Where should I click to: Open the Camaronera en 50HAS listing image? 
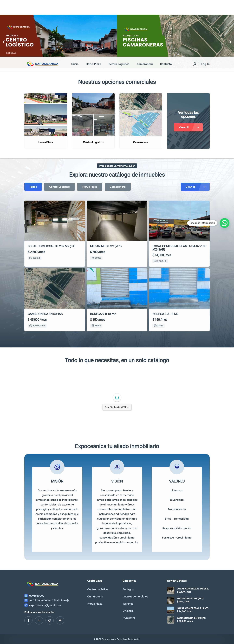pos(55,288)
